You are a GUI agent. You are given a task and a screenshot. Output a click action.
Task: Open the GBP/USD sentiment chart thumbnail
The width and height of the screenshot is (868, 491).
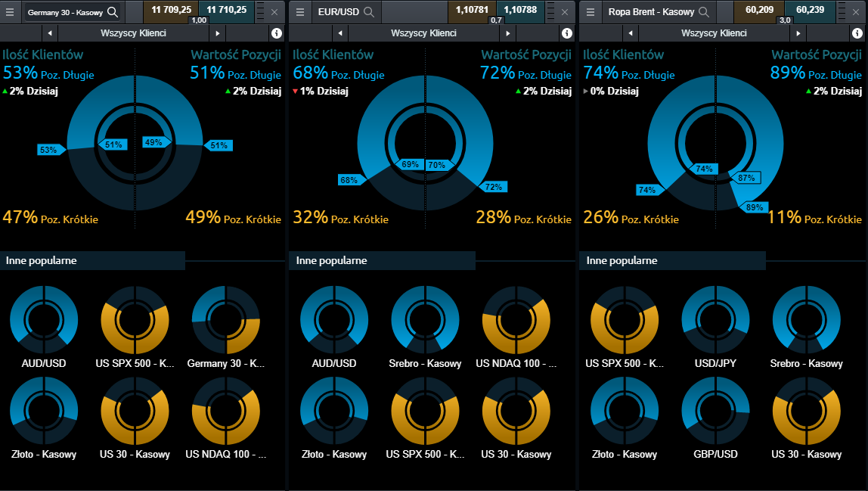(715, 412)
